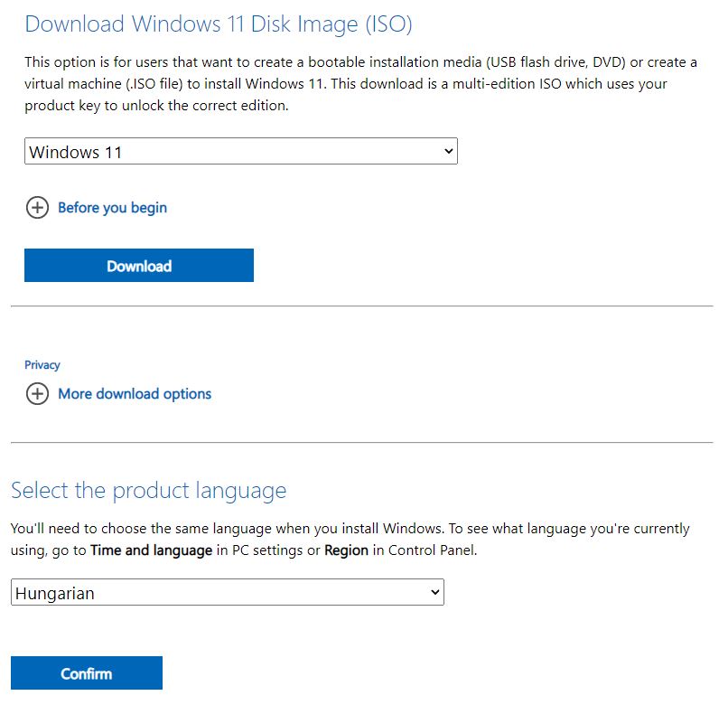Expand the Before you begin text label
Screen dimensions: 728x705
[112, 208]
